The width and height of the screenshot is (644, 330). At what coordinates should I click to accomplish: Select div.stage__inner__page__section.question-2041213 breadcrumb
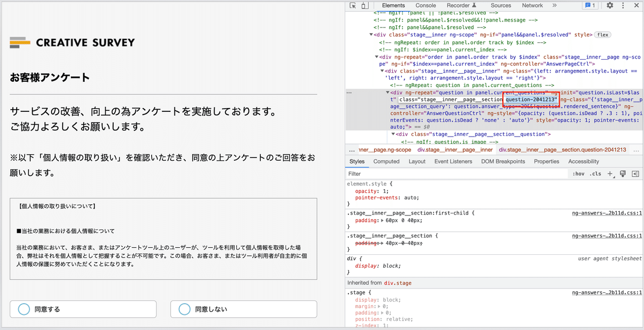click(562, 150)
